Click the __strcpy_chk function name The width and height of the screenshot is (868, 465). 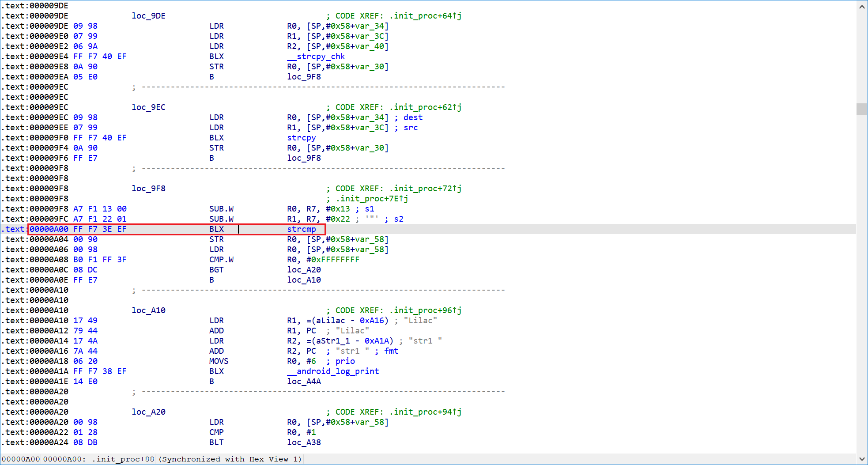click(316, 57)
